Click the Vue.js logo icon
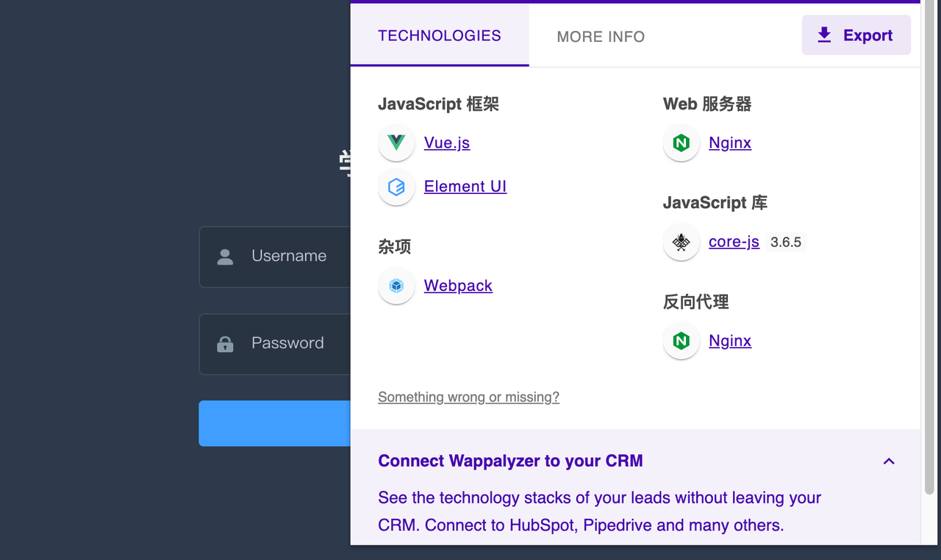This screenshot has height=560, width=941. click(x=396, y=143)
